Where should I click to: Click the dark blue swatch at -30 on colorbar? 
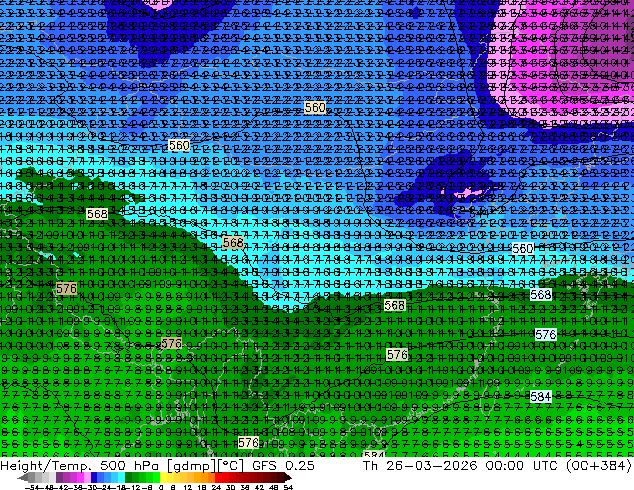tap(94, 477)
